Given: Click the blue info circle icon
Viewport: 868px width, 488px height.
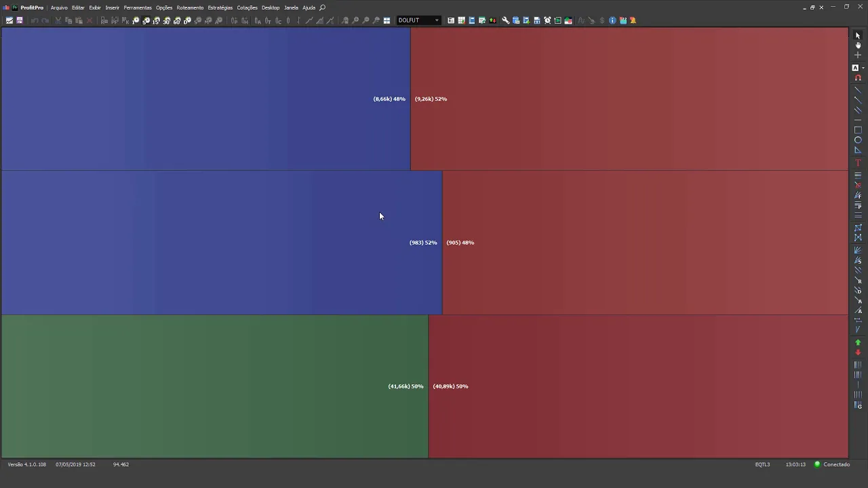Looking at the screenshot, I should pos(612,20).
